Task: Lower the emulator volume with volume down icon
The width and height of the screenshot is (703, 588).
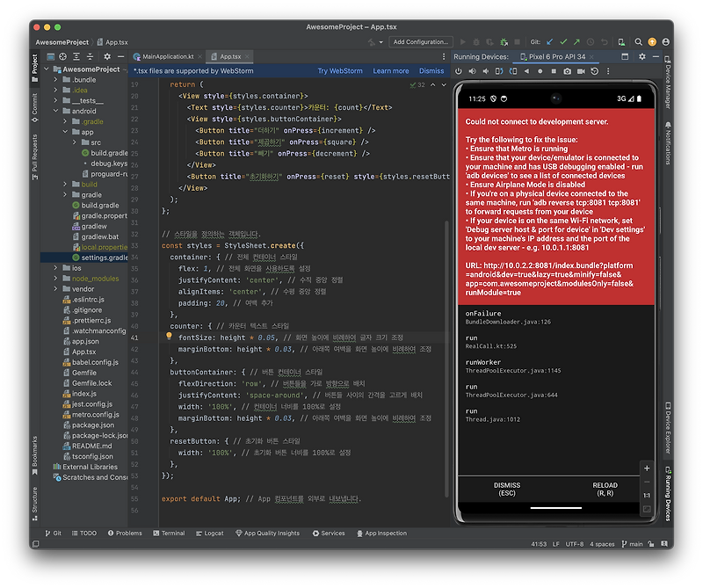Action: click(x=486, y=71)
